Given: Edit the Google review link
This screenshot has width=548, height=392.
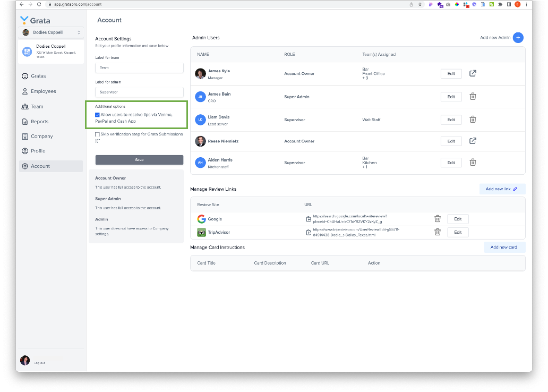Looking at the screenshot, I should [458, 219].
